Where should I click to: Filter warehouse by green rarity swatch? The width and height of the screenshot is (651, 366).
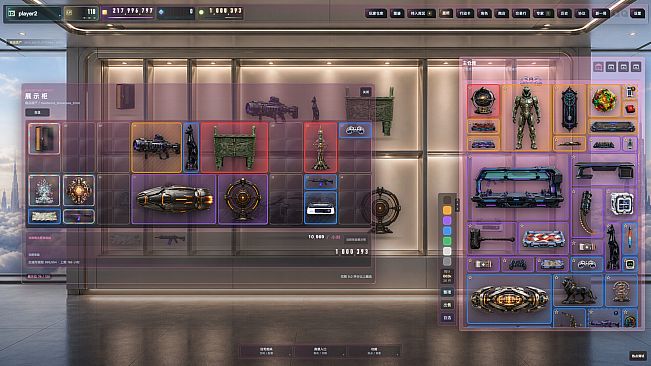[x=447, y=241]
